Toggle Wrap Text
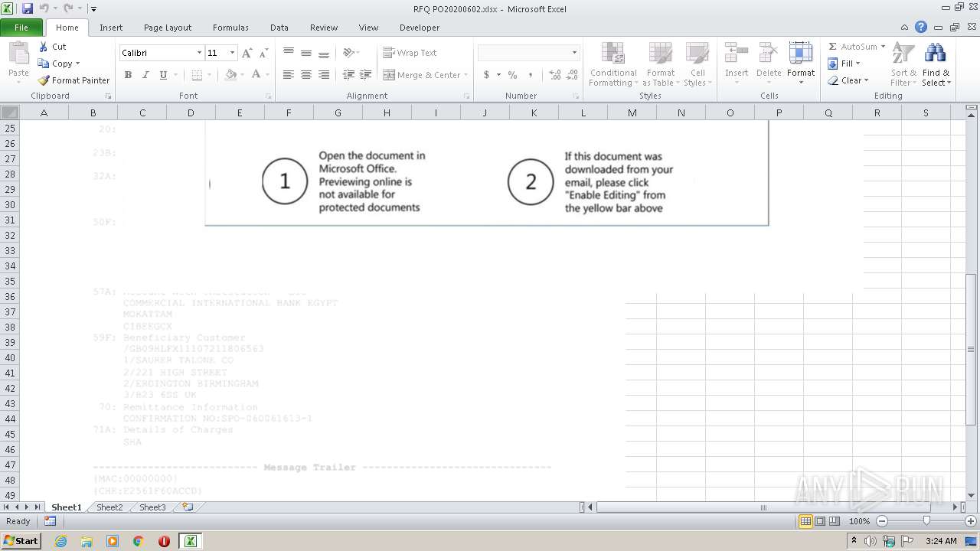Viewport: 980px width, 551px height. point(410,53)
